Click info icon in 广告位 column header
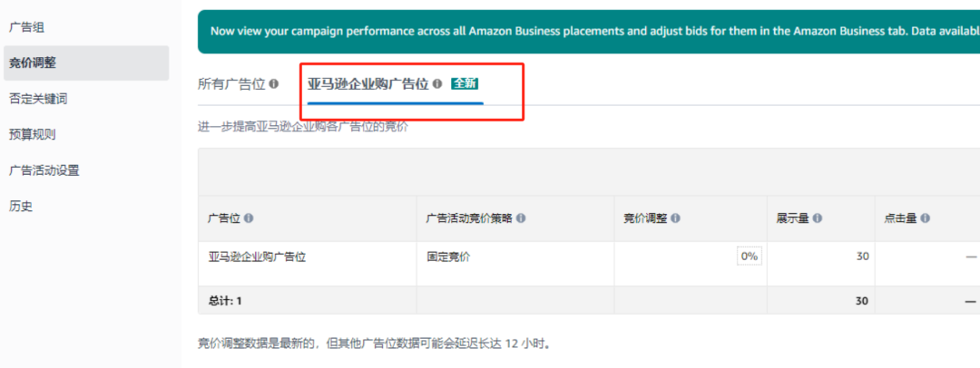Screen dimensions: 980x368 pyautogui.click(x=249, y=218)
